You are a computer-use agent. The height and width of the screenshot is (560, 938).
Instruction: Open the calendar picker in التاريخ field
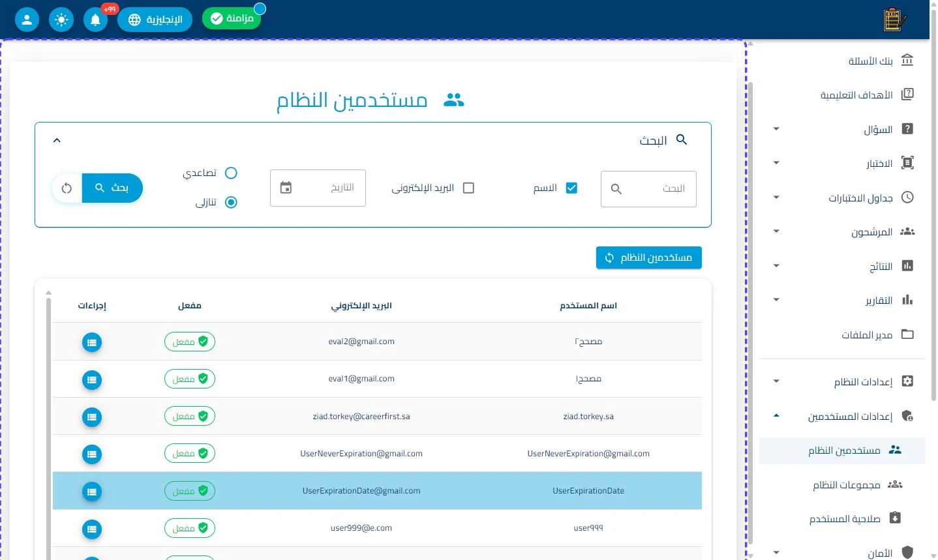(286, 188)
